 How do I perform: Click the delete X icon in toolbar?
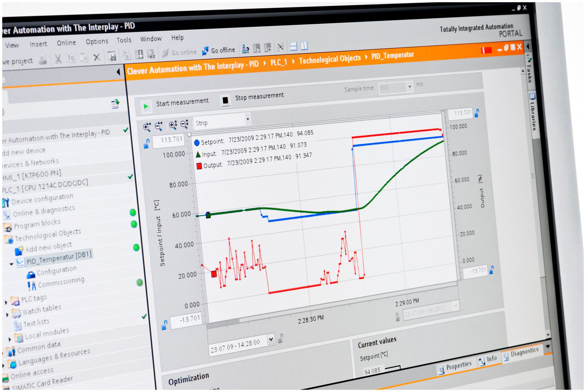[97, 57]
